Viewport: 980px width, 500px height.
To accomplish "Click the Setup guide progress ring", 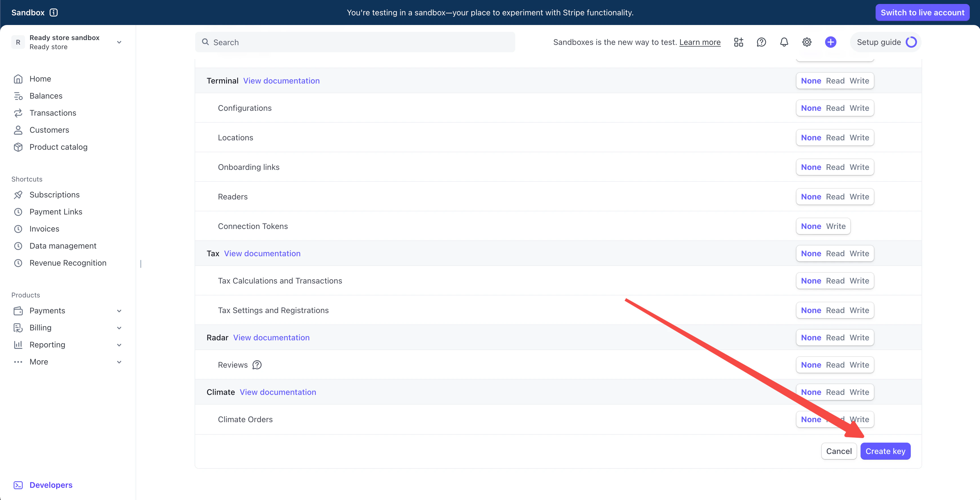I will point(911,42).
